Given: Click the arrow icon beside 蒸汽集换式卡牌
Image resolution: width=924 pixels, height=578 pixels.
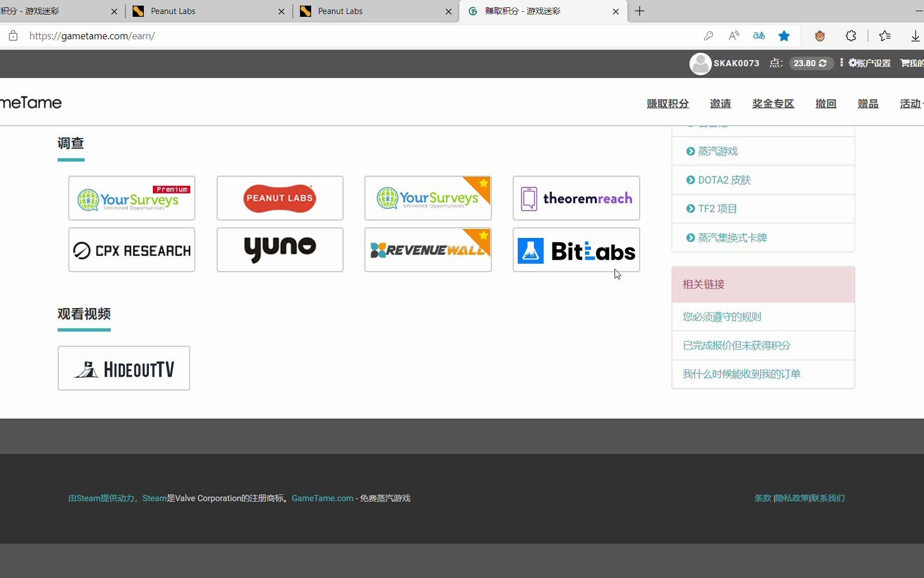Looking at the screenshot, I should tap(691, 238).
